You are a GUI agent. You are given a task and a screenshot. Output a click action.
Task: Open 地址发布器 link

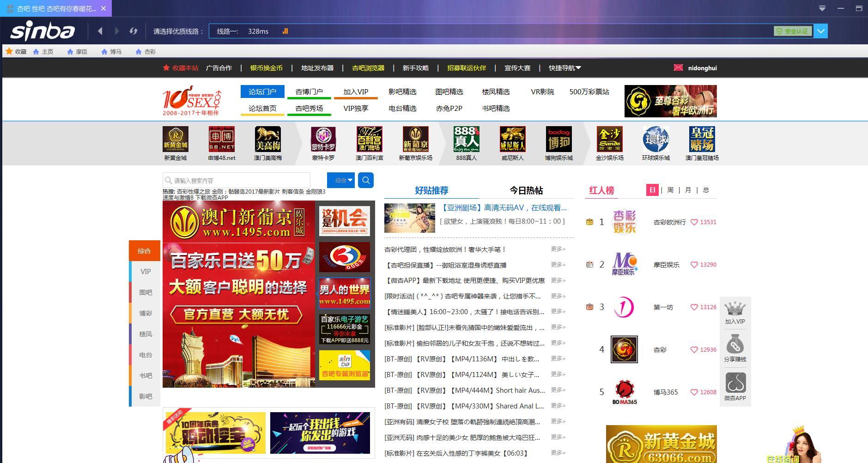click(317, 68)
